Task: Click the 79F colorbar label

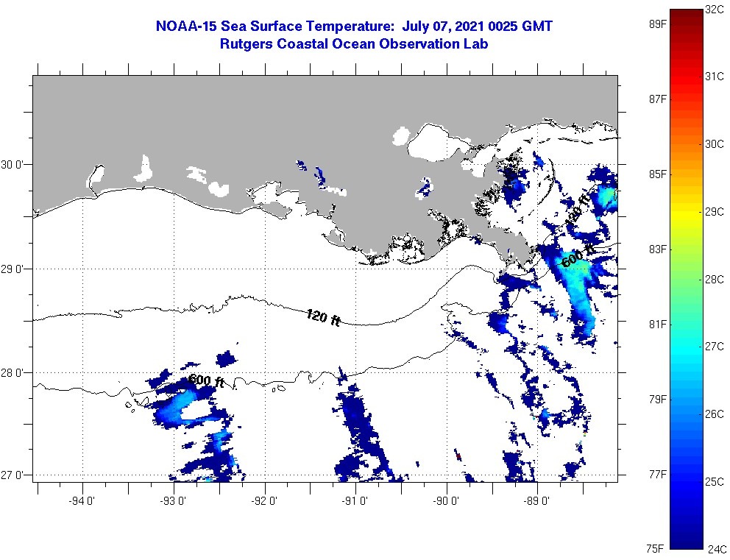Action: click(x=658, y=400)
